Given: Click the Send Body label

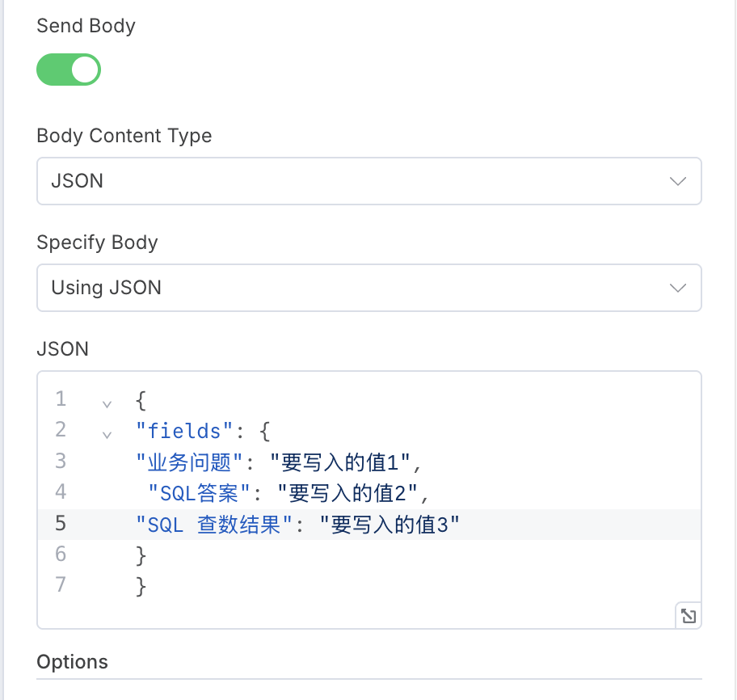Looking at the screenshot, I should (x=86, y=26).
